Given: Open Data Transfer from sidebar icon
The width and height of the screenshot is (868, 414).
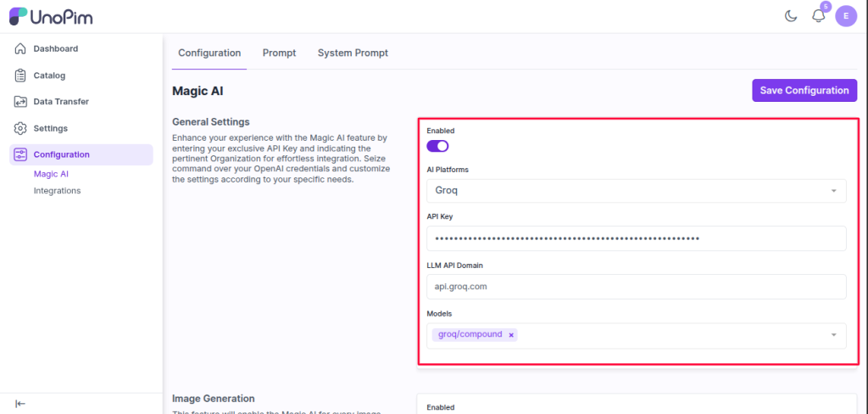Looking at the screenshot, I should [21, 102].
